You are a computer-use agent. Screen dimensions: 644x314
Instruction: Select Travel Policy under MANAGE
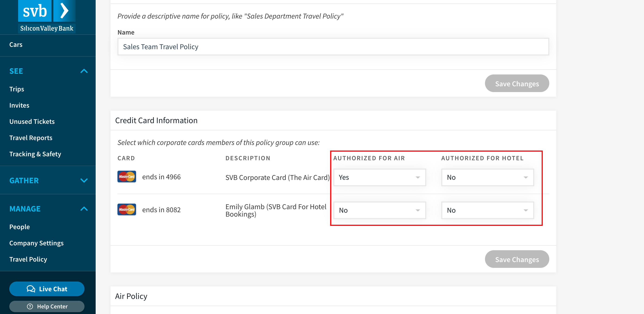(x=28, y=259)
